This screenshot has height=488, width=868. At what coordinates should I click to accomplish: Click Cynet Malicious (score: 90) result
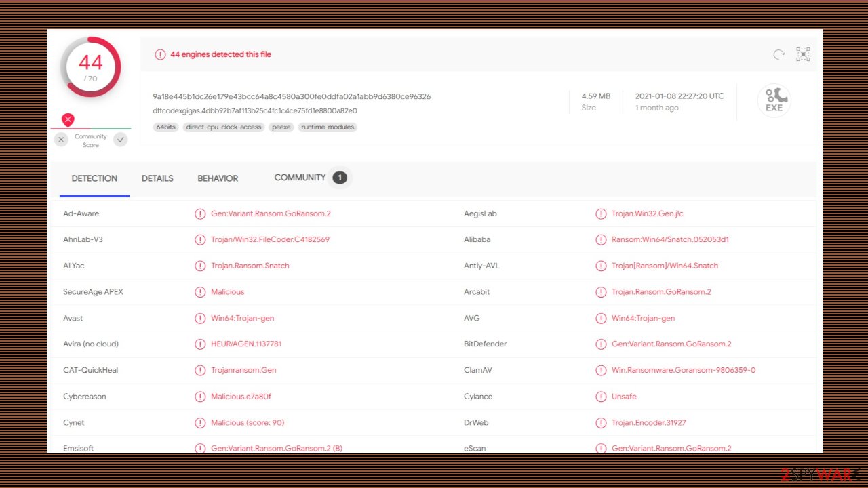click(x=248, y=422)
